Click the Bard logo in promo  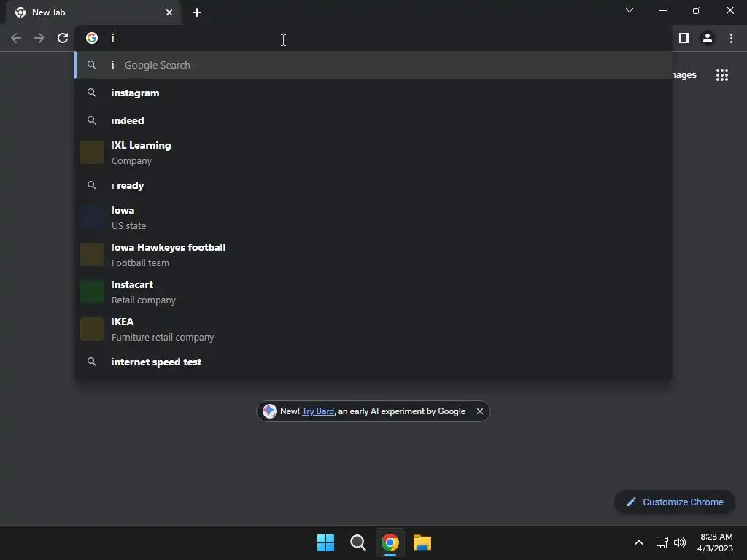coord(270,411)
